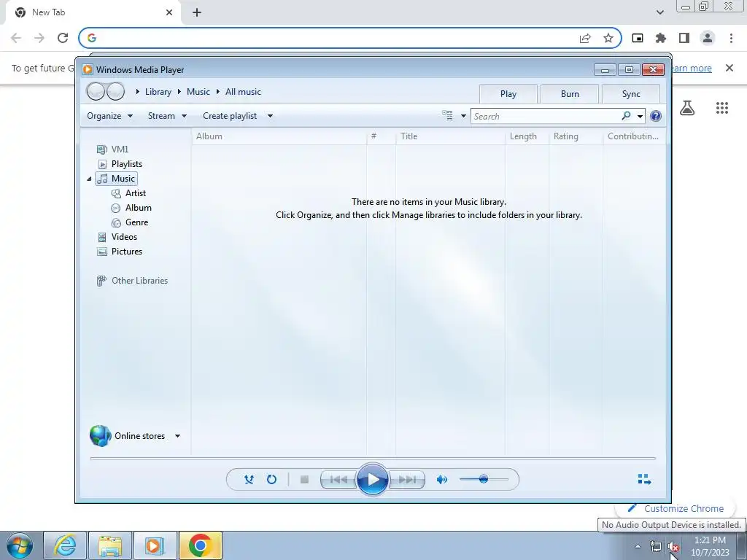Click the search magnifier icon
747x560 pixels.
tap(627, 116)
